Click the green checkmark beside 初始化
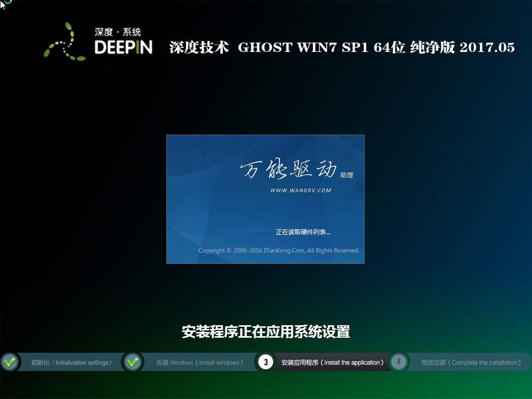 [x=9, y=362]
